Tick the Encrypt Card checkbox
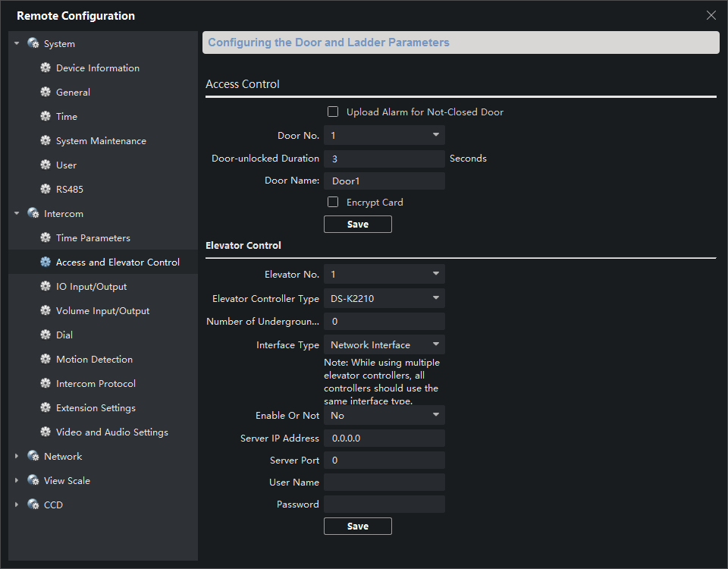The width and height of the screenshot is (728, 569). 333,203
